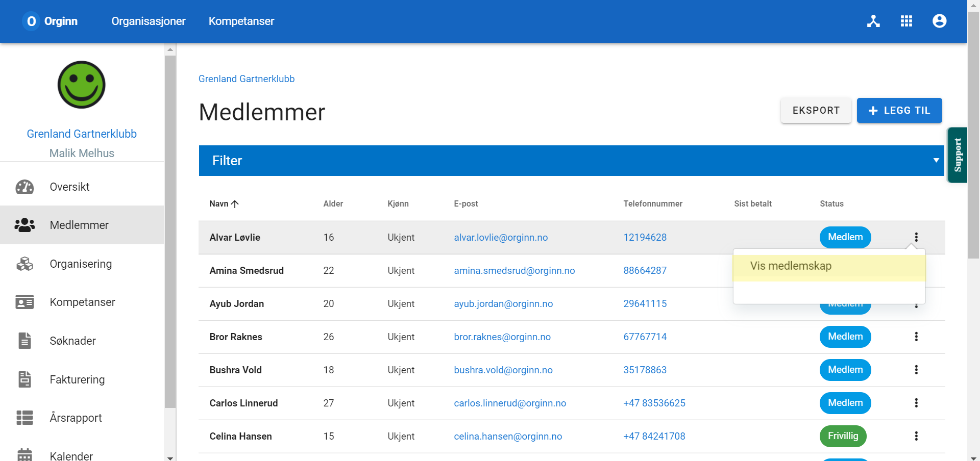The image size is (980, 461).
Task: Sort table by Status column header
Action: (x=831, y=203)
